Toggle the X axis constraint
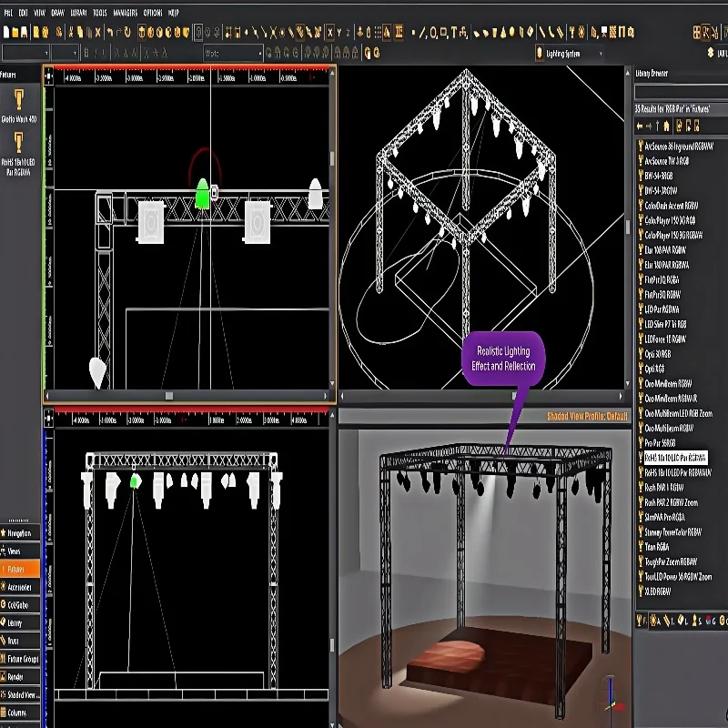 pyautogui.click(x=330, y=32)
